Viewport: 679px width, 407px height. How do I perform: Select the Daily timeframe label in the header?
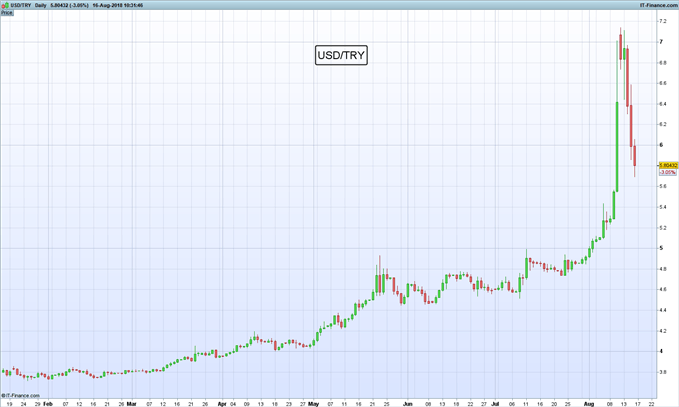[41, 5]
